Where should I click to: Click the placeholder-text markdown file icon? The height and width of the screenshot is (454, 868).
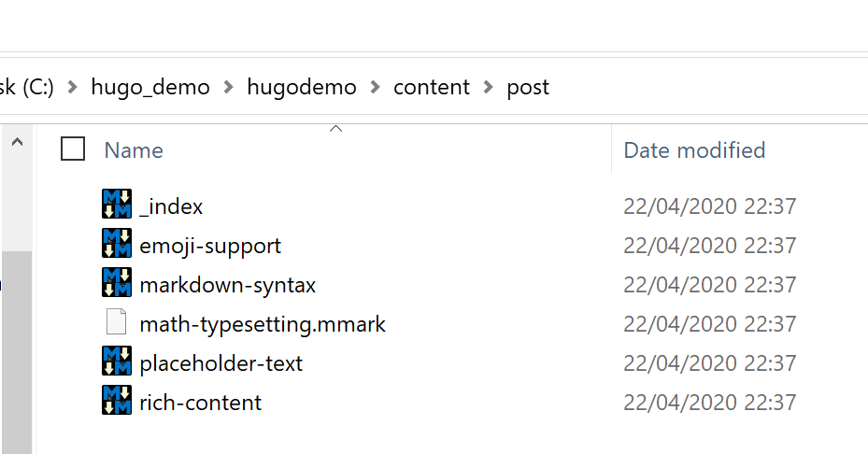[x=117, y=362]
